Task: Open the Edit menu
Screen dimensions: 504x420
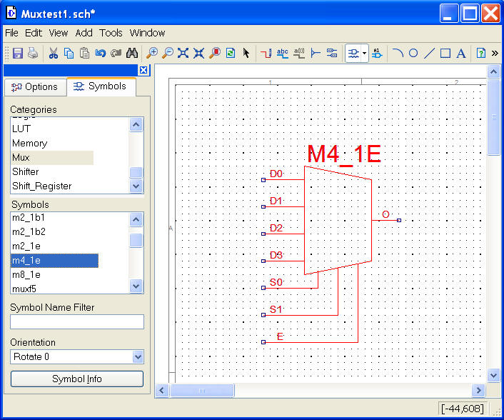Action: click(34, 33)
